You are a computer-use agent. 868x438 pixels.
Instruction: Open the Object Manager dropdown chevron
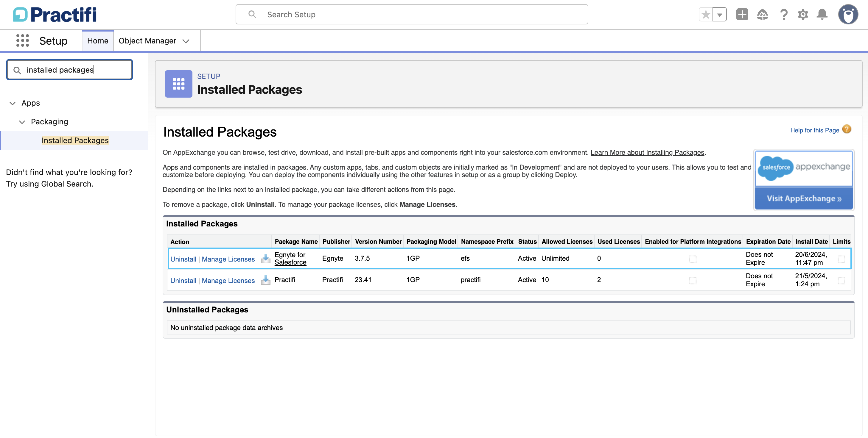186,41
